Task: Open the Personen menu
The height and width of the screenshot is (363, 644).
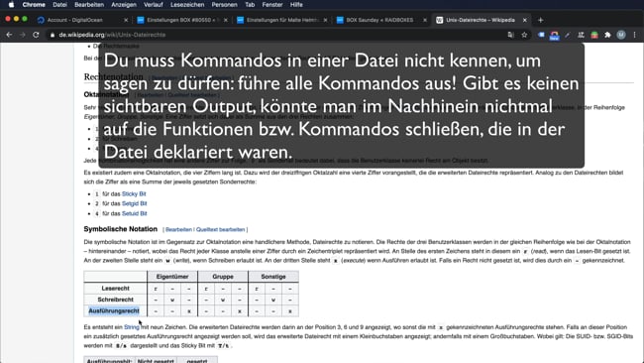Action: pos(224,5)
